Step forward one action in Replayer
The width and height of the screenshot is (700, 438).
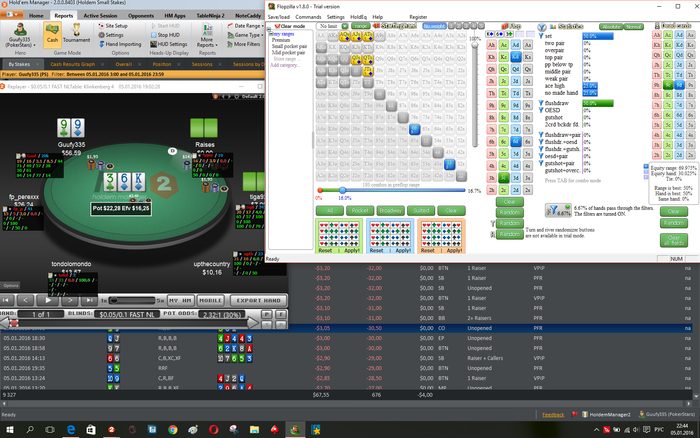click(x=70, y=300)
